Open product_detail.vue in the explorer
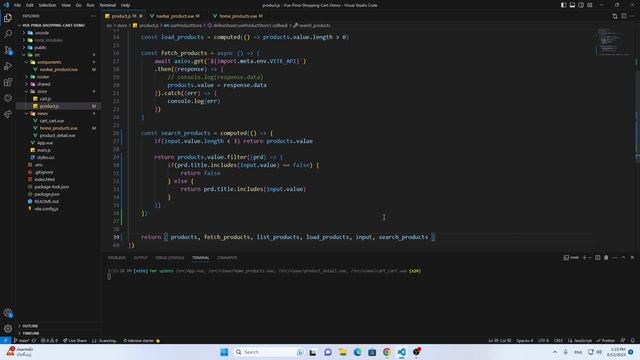Screen dimensions: 640x360 58,136
